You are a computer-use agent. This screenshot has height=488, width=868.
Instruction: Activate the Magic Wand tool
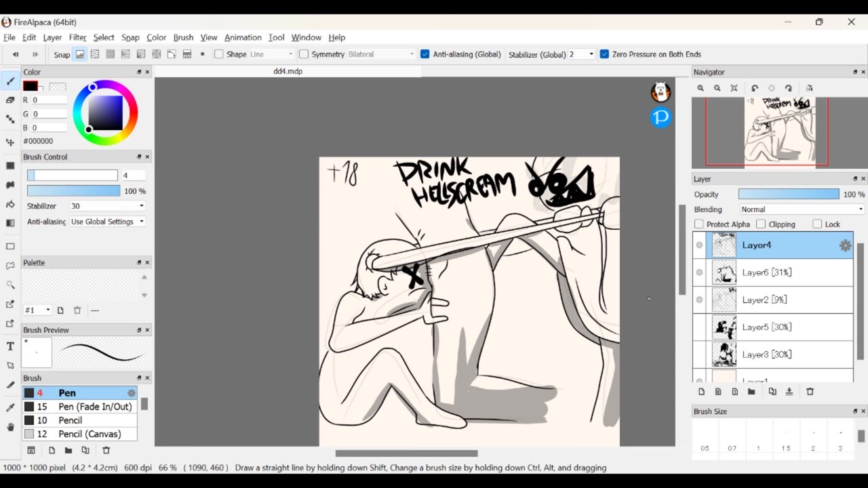tap(10, 285)
